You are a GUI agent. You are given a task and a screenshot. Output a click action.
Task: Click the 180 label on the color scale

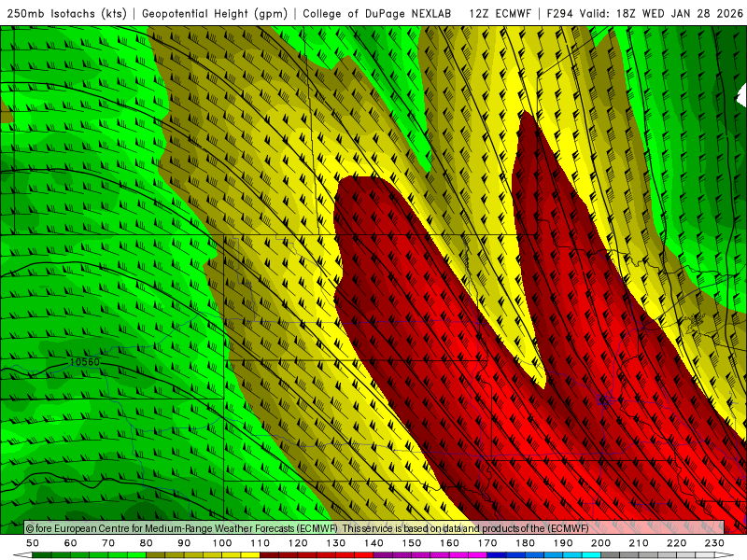coord(525,543)
